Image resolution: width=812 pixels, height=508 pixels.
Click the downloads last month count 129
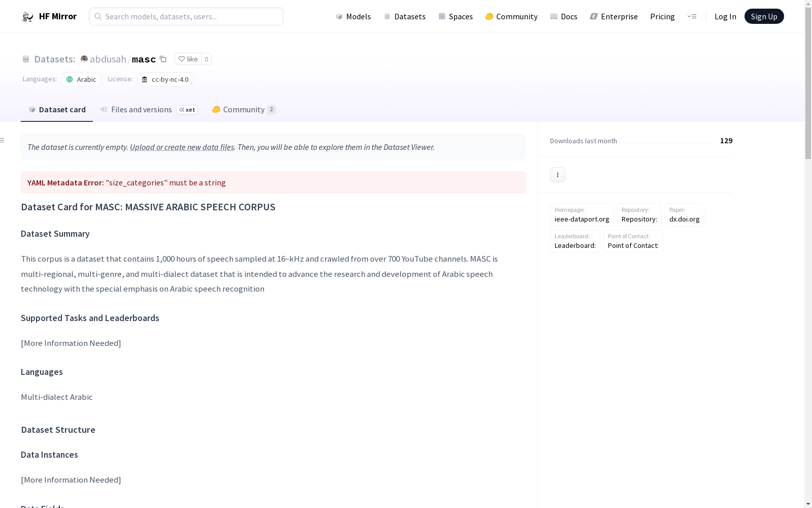pos(726,141)
